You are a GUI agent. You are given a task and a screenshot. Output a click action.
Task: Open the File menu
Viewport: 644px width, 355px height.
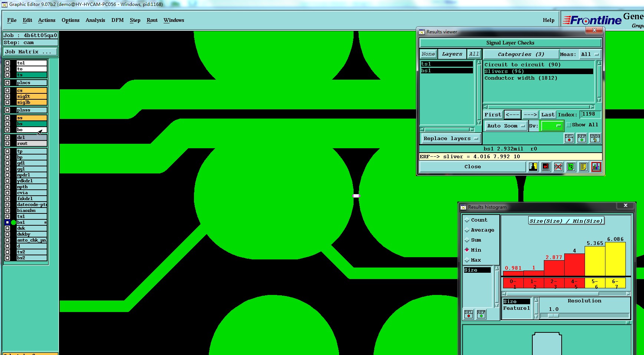pyautogui.click(x=12, y=20)
